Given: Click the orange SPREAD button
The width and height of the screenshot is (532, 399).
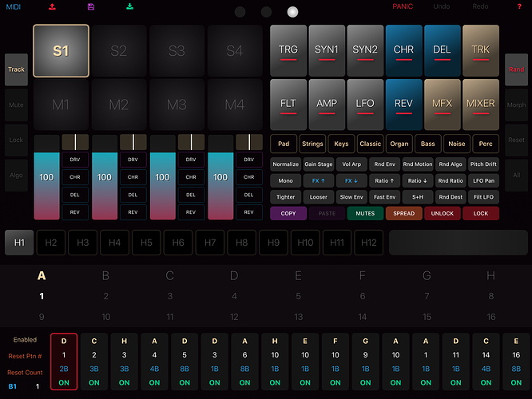Looking at the screenshot, I should point(403,214).
